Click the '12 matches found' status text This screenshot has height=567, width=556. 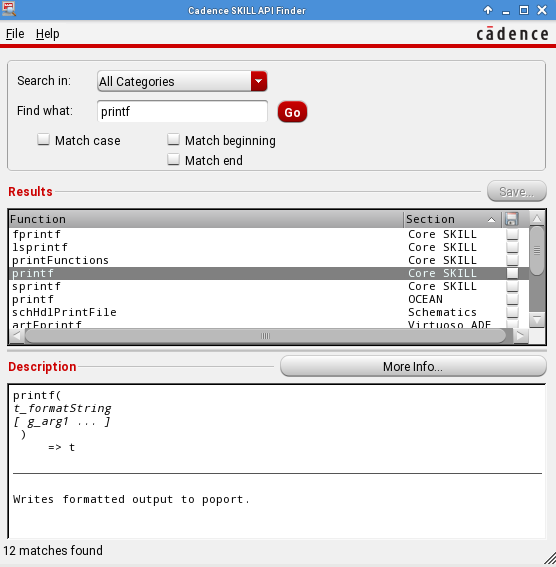point(53,550)
